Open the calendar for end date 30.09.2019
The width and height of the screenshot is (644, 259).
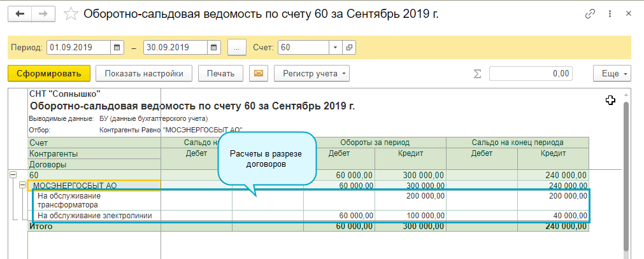(213, 47)
